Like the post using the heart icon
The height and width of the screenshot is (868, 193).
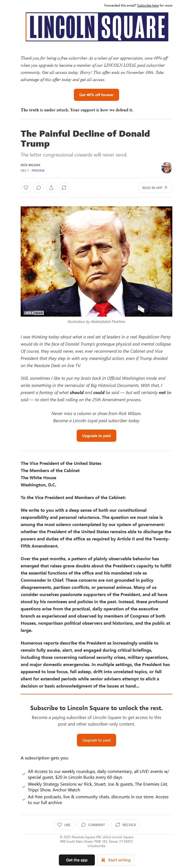point(26,188)
